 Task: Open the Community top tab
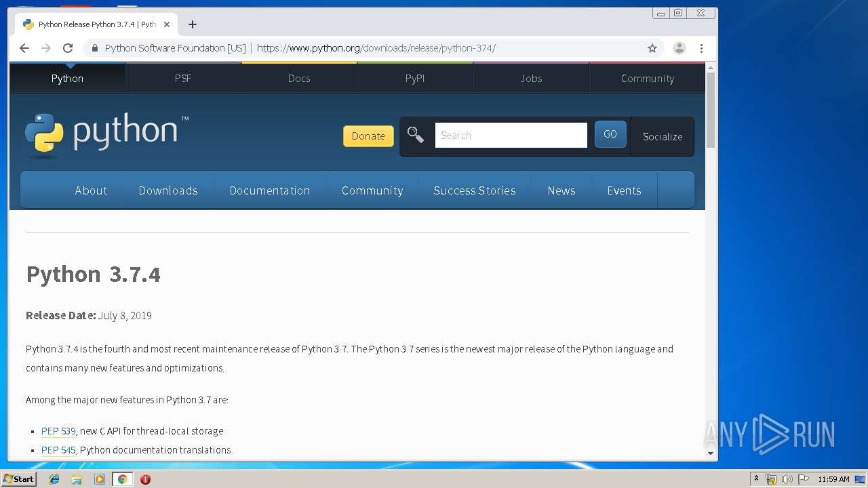tap(648, 79)
